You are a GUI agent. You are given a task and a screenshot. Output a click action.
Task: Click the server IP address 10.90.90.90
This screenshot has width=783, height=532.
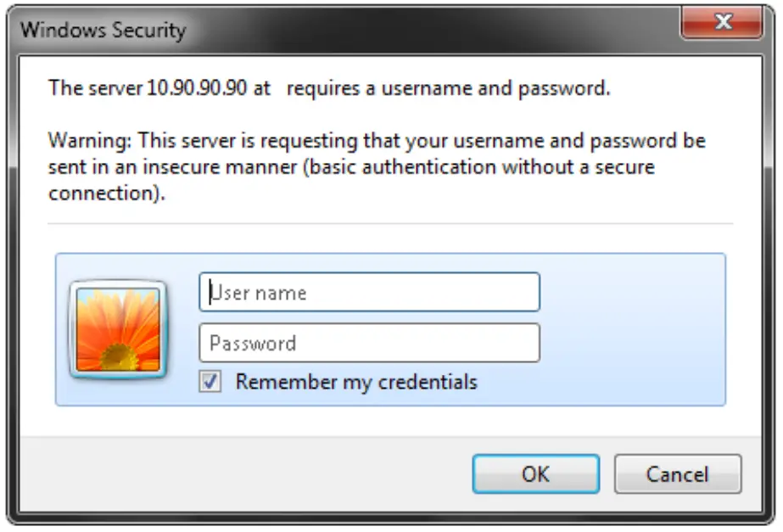(x=196, y=88)
